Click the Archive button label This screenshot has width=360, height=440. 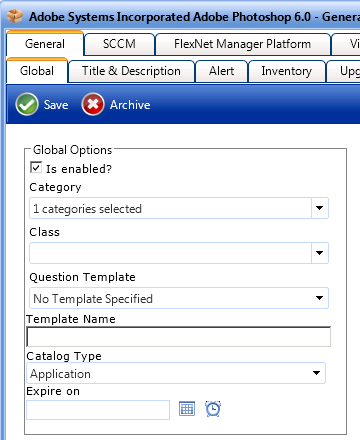[130, 105]
